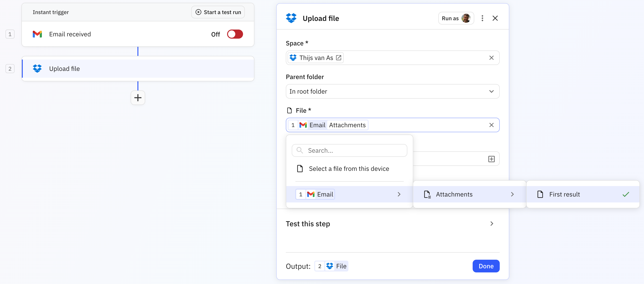Add a new step with the plus button
Image resolution: width=644 pixels, height=284 pixels.
click(138, 97)
